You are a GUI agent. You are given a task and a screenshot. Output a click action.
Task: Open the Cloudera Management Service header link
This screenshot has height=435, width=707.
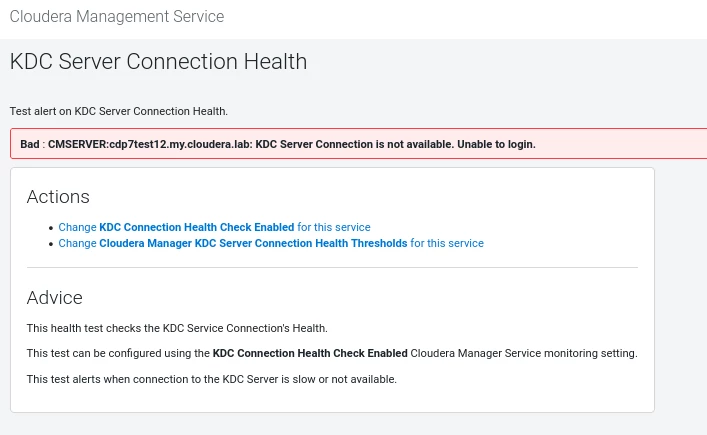[x=117, y=17]
